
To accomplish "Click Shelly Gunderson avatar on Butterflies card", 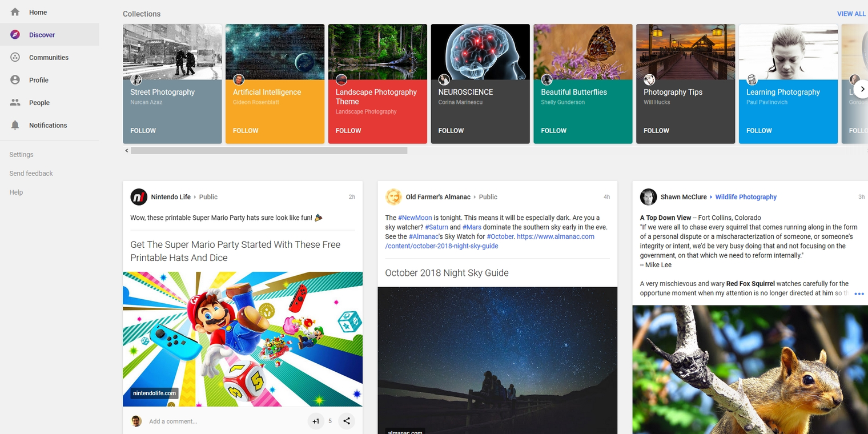I will click(546, 79).
